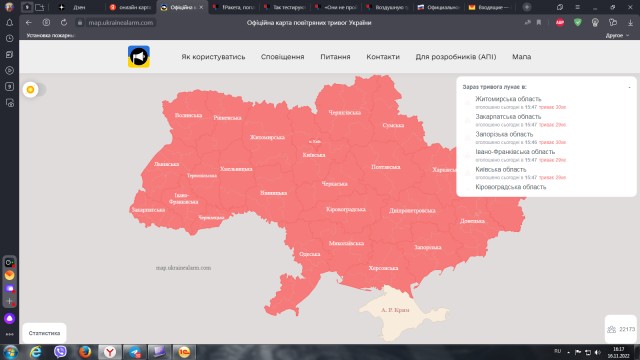
Task: Click the Ukraine alarm megaphone logo
Action: (139, 57)
